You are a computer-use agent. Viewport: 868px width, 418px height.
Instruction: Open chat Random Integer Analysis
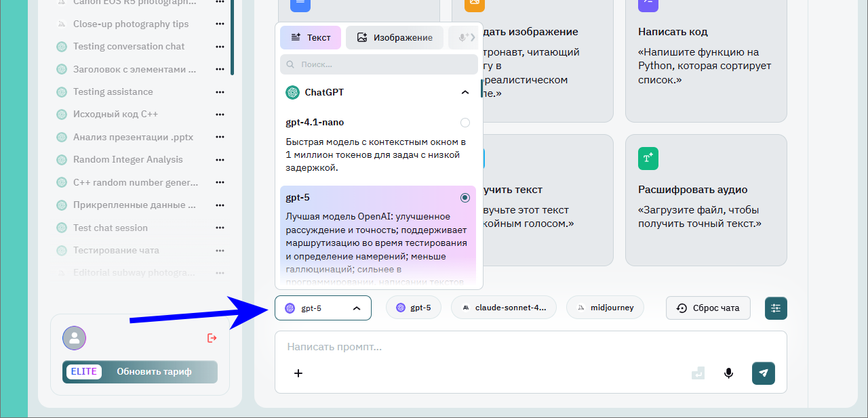(x=128, y=160)
